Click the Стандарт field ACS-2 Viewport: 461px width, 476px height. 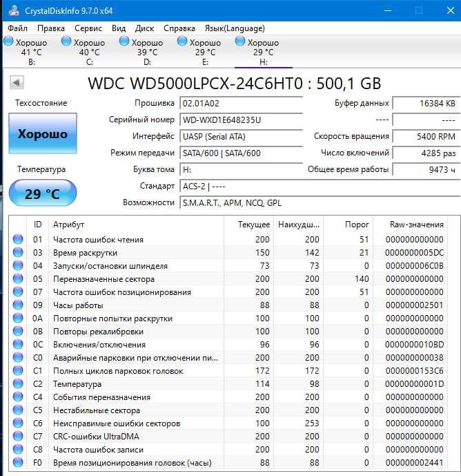pos(320,186)
